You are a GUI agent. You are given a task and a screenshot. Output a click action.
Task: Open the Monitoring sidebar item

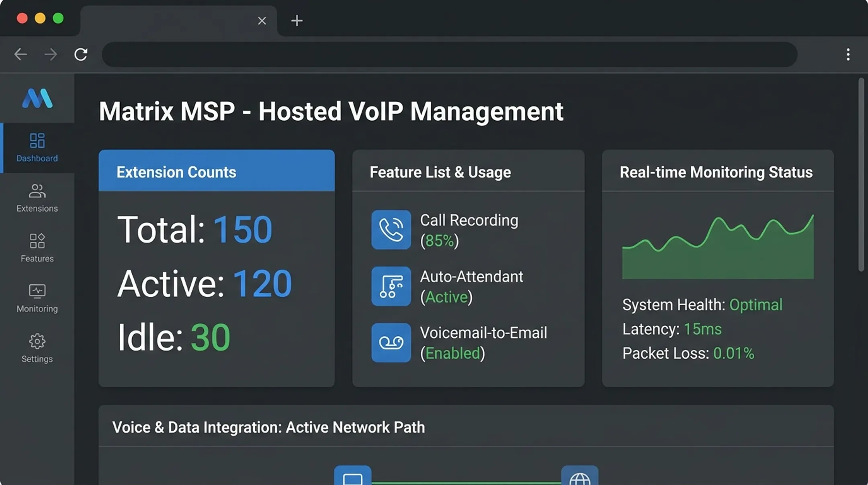coord(37,298)
